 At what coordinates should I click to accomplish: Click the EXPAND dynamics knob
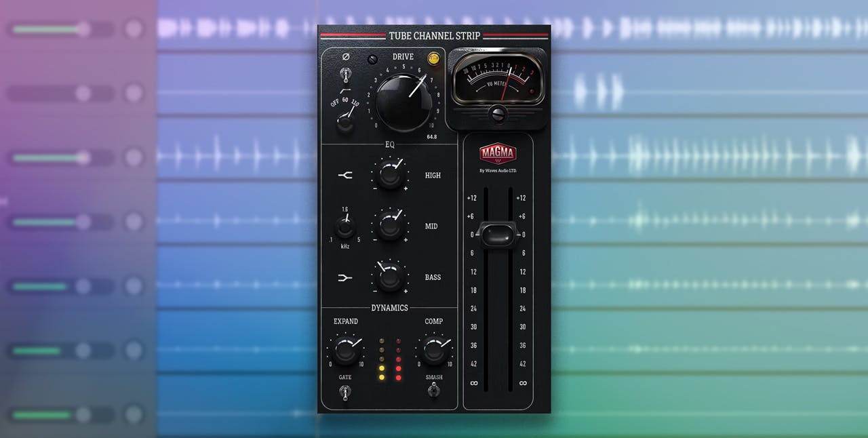point(345,351)
